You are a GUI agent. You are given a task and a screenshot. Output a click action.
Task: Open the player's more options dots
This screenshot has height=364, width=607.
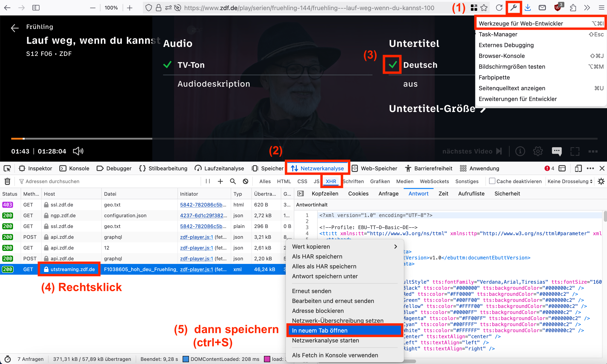tap(593, 151)
